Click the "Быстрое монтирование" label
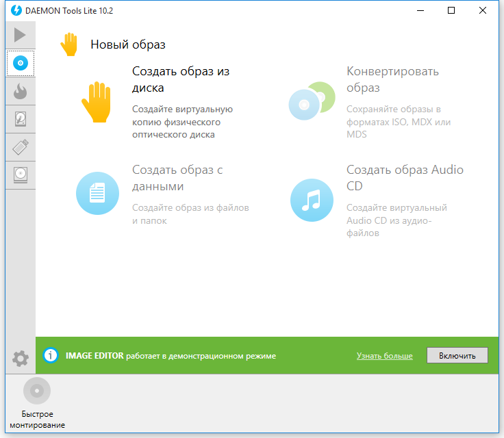This screenshot has width=504, height=438. coord(38,420)
